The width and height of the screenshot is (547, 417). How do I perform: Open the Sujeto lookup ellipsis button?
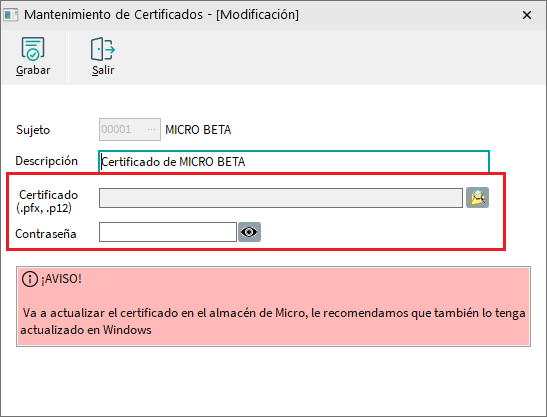[151, 129]
